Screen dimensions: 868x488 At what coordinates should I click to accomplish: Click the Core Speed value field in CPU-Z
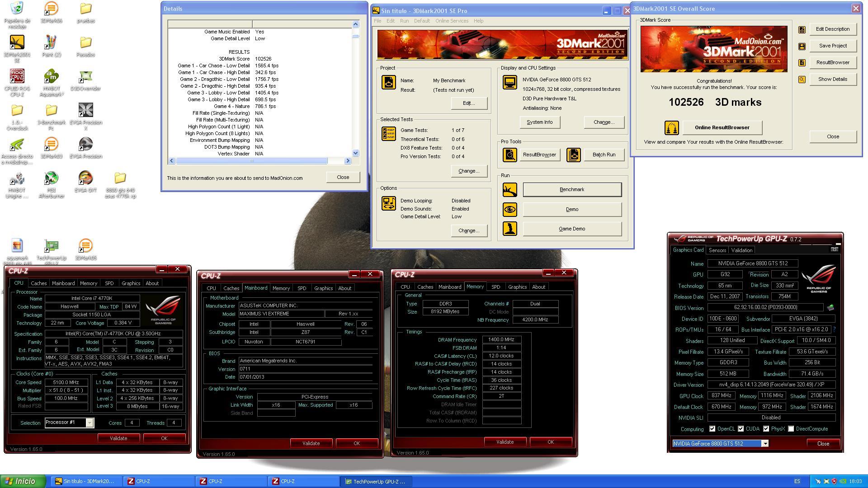[66, 383]
